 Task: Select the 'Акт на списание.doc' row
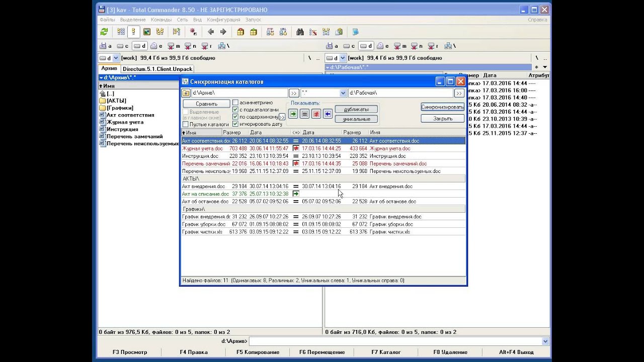323,194
